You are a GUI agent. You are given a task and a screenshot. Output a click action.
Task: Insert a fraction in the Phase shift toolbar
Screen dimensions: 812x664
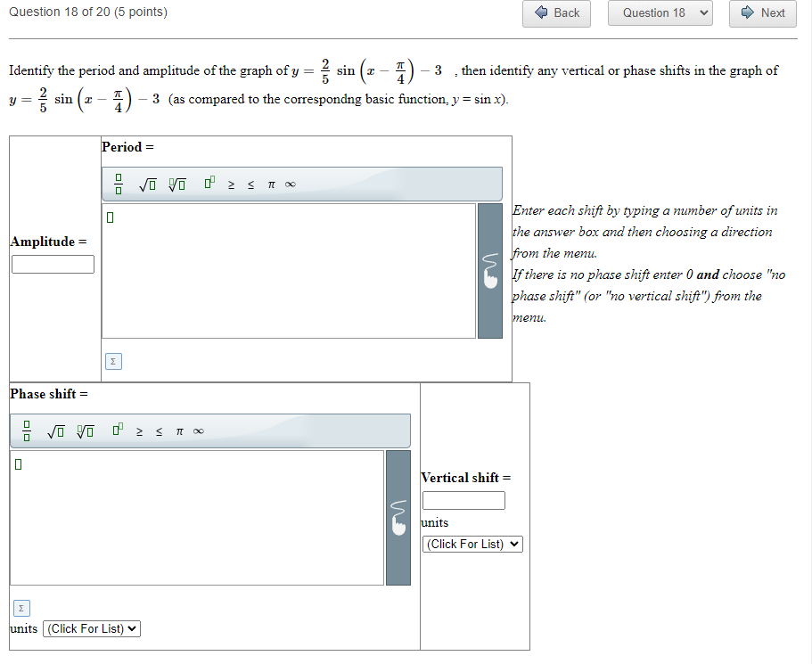[x=27, y=430]
